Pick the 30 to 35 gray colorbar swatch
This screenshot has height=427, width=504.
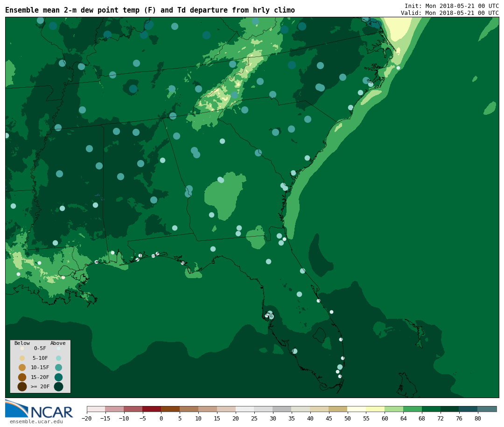(x=282, y=409)
